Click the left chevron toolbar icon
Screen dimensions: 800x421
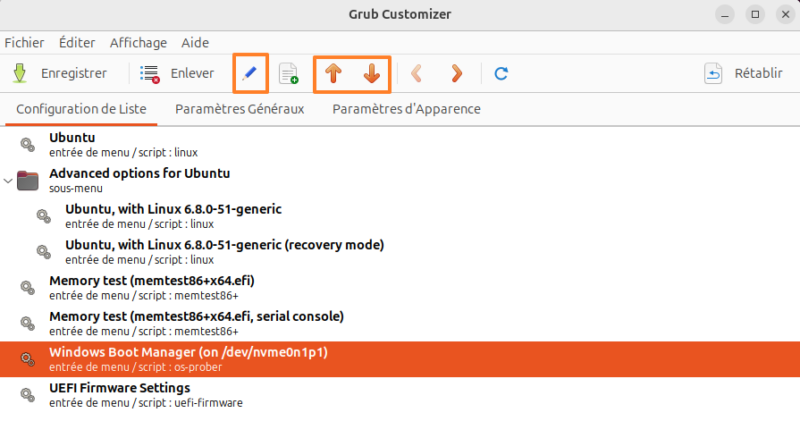pos(416,73)
